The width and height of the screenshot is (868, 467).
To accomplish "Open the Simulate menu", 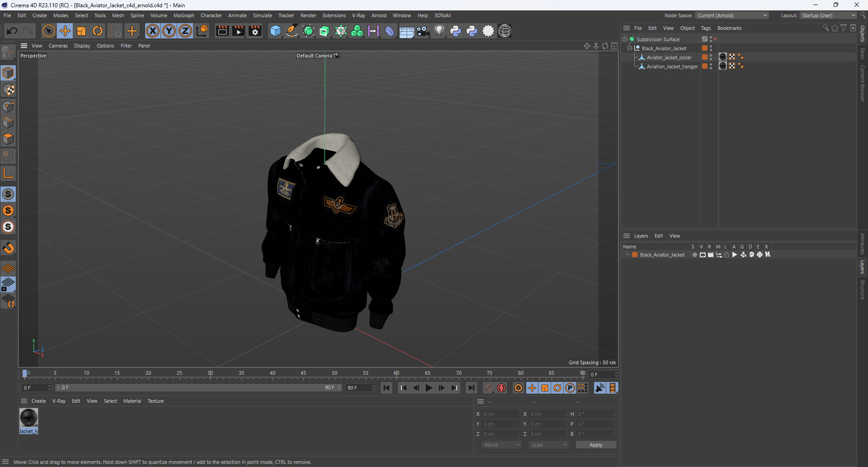I will (x=262, y=15).
